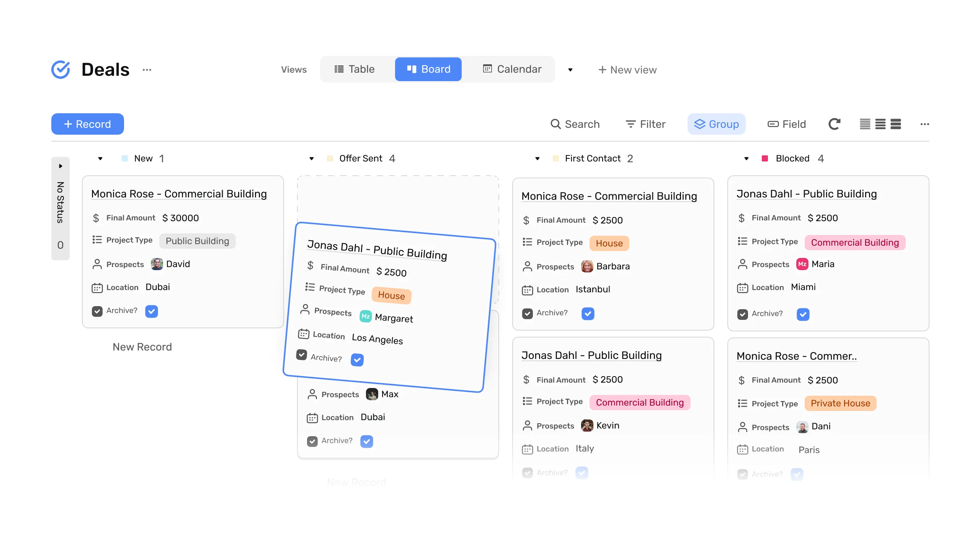Click the red status swatch next to Blocked

[x=765, y=158]
